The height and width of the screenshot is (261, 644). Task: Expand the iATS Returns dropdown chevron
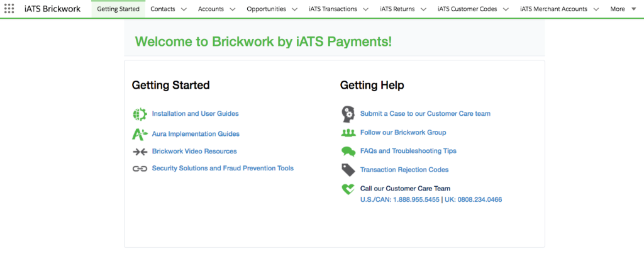tap(423, 9)
